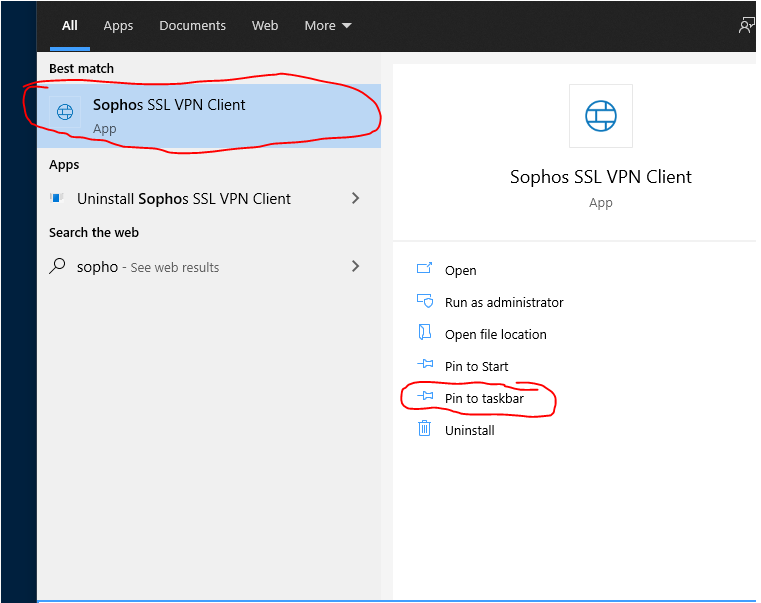This screenshot has width=761, height=603.
Task: Click the Uninstall trash can icon
Action: pos(424,429)
